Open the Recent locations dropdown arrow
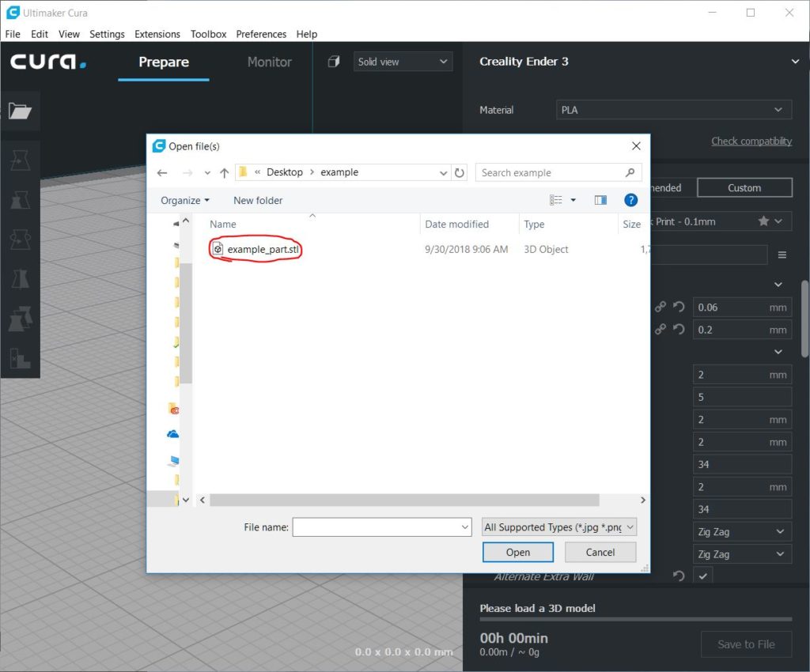 207,173
